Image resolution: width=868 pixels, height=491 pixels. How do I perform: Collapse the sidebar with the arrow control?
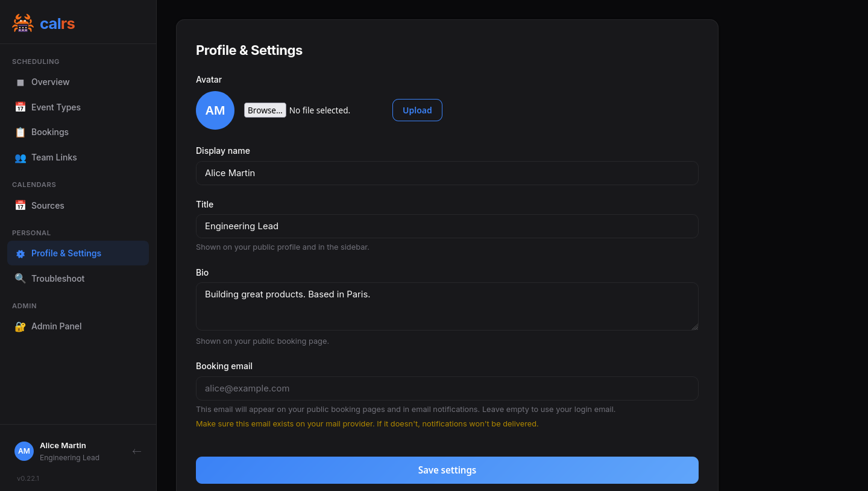[x=137, y=451]
